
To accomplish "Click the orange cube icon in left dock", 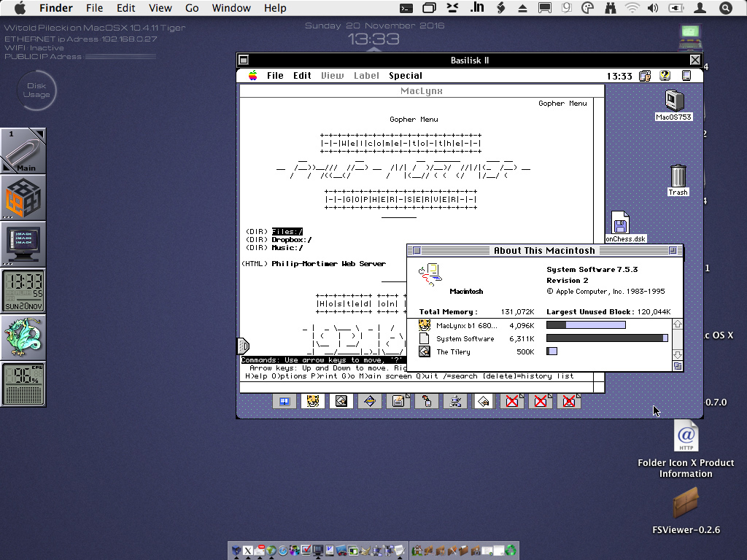I will [x=23, y=197].
